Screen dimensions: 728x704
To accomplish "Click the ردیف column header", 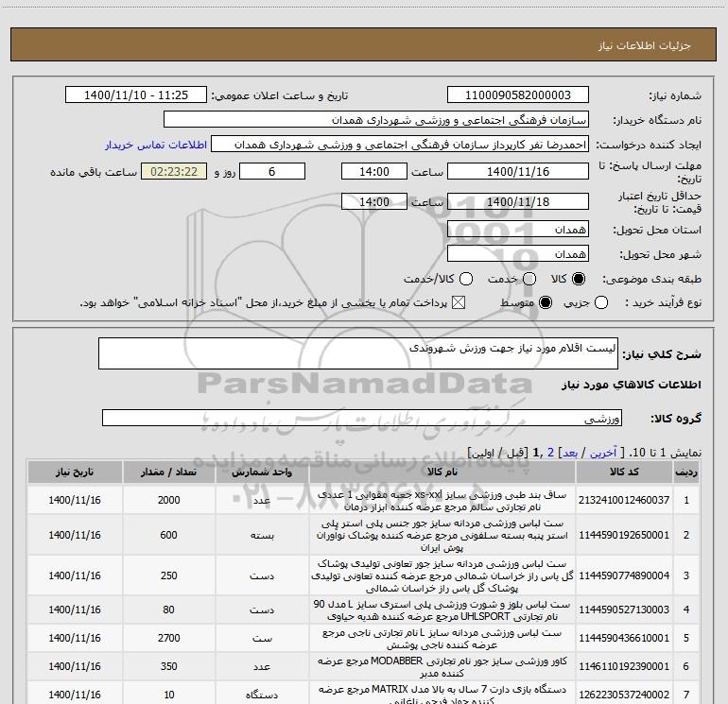I will click(x=686, y=472).
